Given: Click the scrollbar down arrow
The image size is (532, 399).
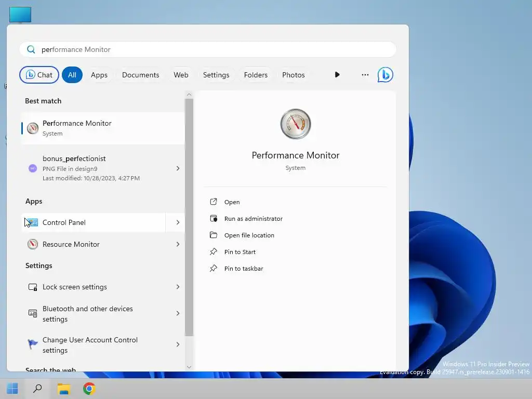Looking at the screenshot, I should (189, 367).
